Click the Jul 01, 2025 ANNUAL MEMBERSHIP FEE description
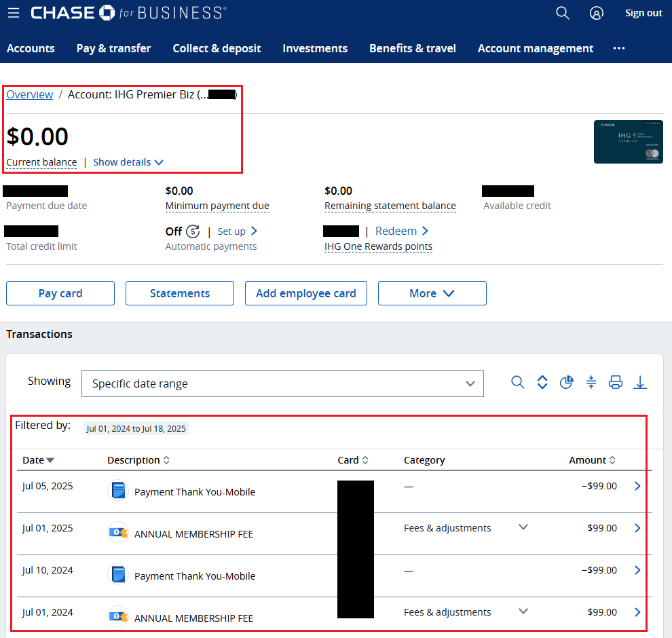This screenshot has height=638, width=672. coord(193,534)
